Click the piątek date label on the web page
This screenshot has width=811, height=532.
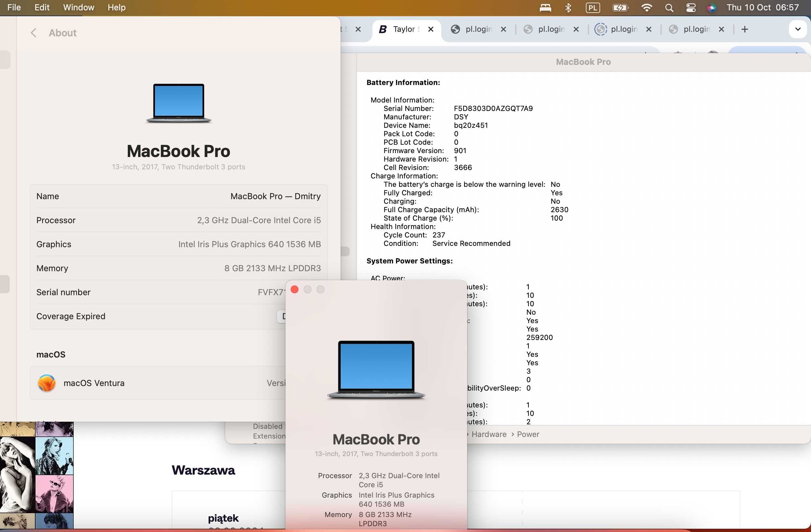[x=223, y=518]
